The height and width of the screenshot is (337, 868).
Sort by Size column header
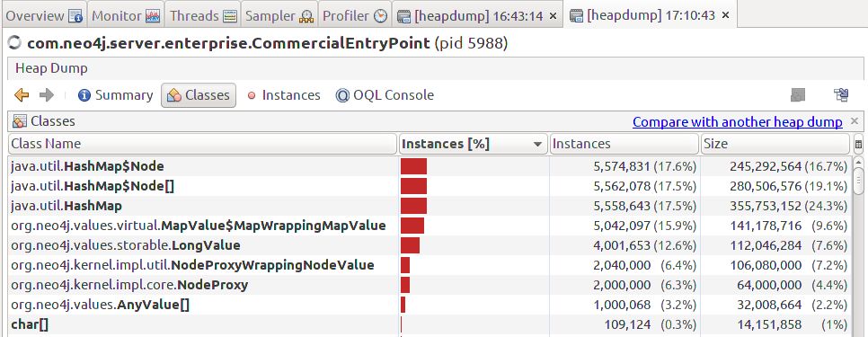pos(775,144)
